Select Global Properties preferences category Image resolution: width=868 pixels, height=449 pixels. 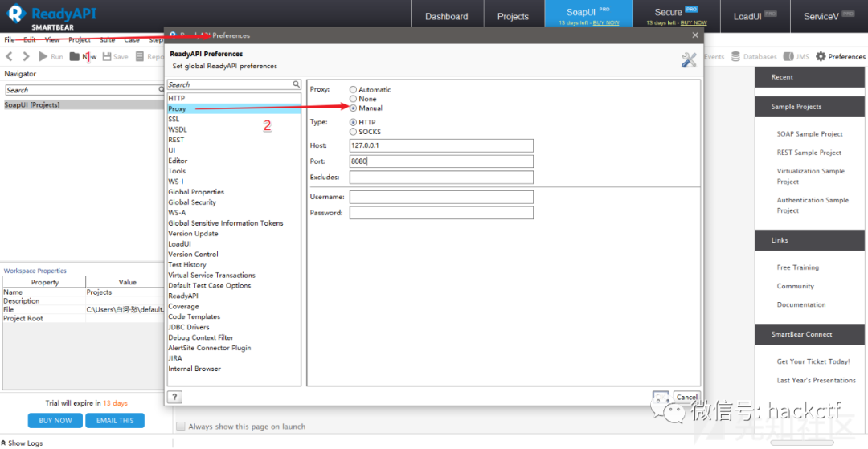pos(234,192)
